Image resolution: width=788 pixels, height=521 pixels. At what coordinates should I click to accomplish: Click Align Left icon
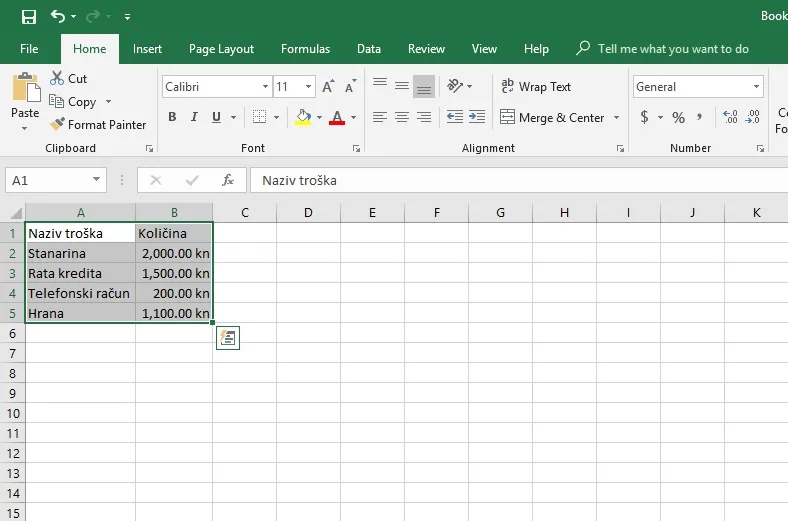(380, 117)
